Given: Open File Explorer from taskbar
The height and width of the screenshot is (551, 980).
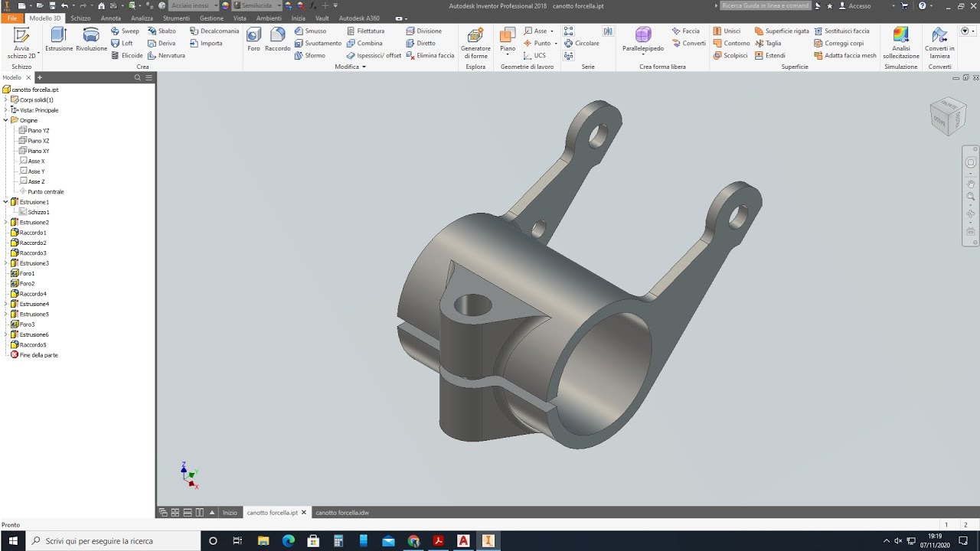Looking at the screenshot, I should point(263,541).
